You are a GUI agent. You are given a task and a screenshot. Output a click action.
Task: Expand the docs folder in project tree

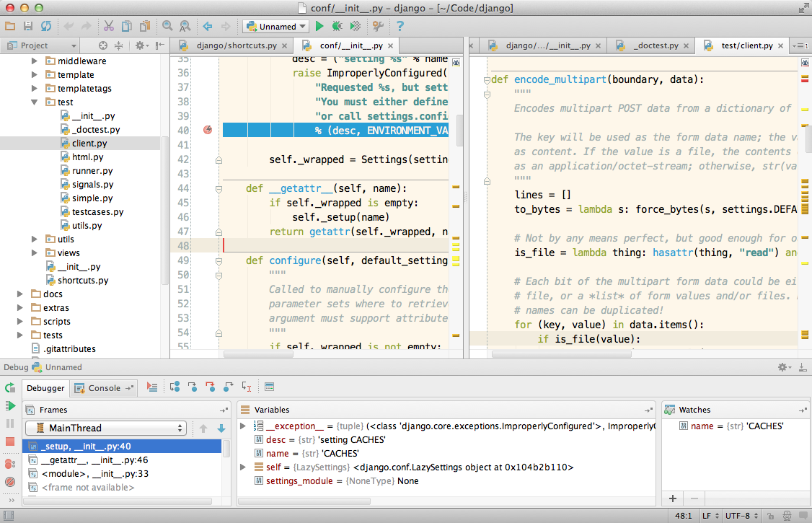pos(22,294)
